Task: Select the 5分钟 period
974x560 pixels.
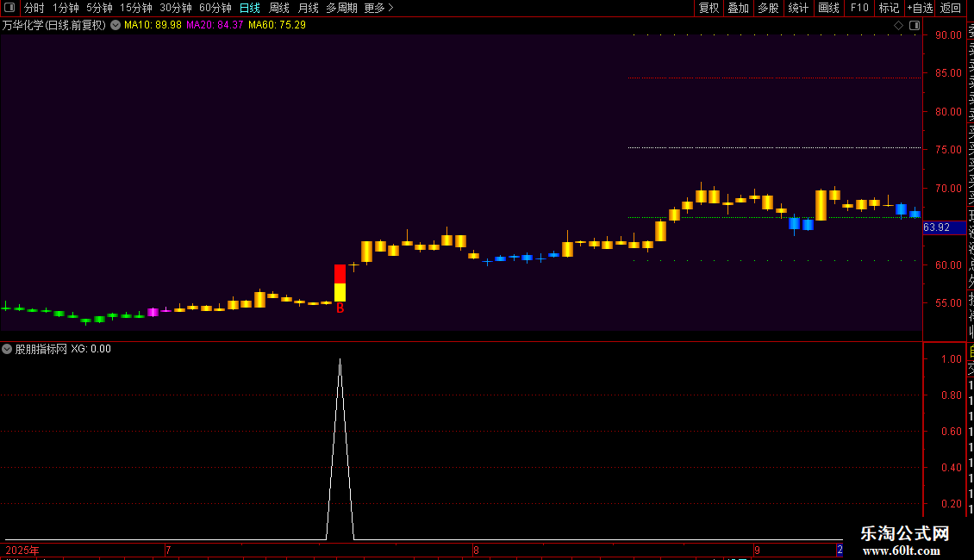Action: point(99,8)
